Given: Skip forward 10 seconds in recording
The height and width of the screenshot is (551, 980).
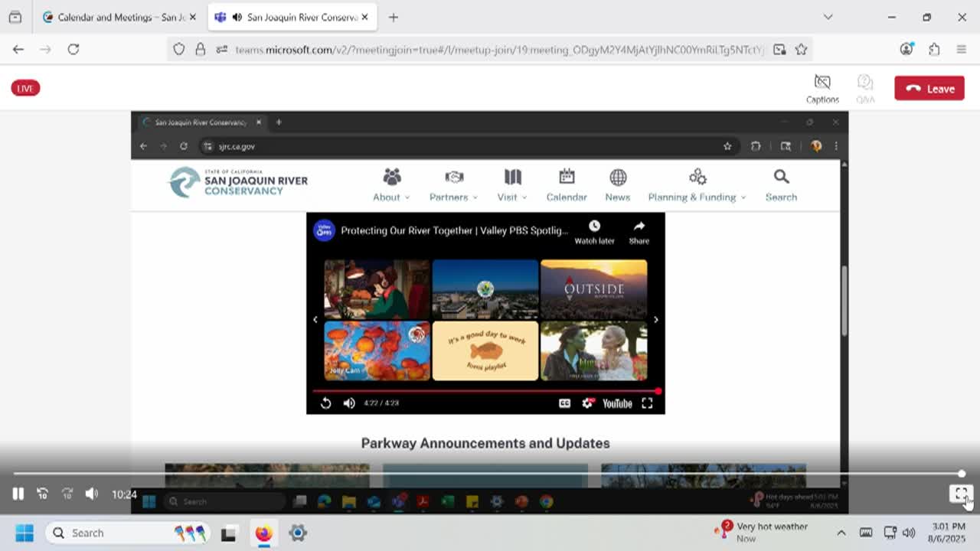Looking at the screenshot, I should click(x=67, y=494).
